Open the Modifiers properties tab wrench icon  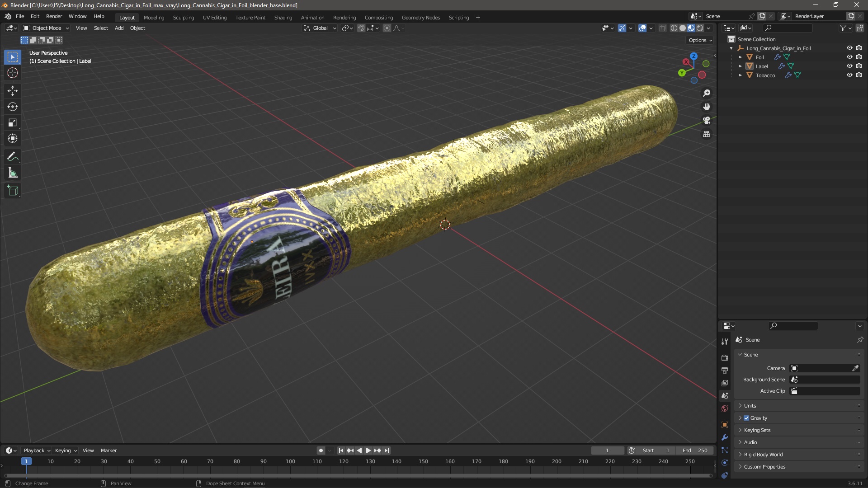725,437
